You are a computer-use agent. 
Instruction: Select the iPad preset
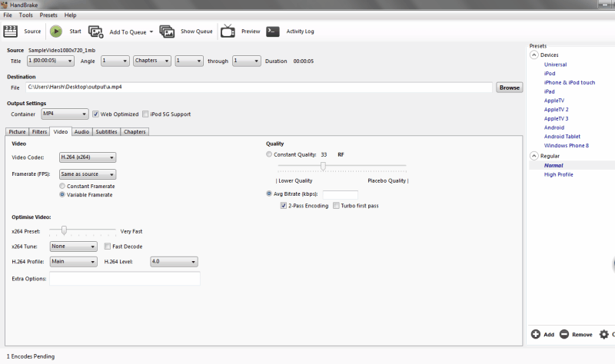549,91
